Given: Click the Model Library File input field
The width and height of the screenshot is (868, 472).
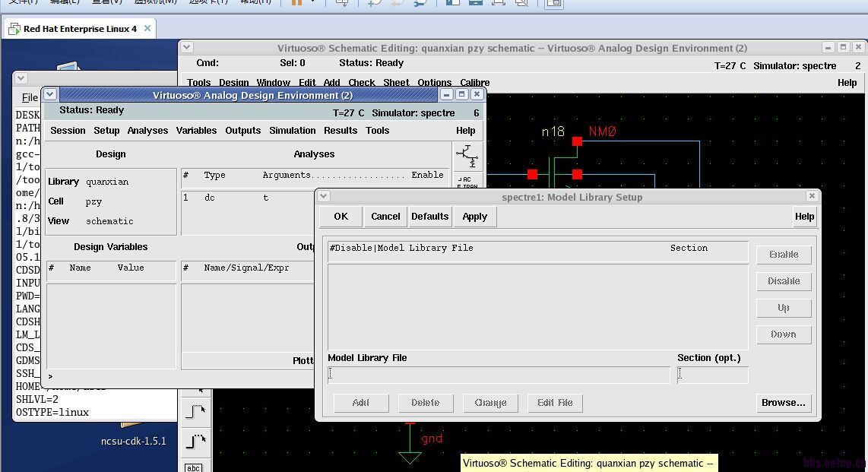Looking at the screenshot, I should [x=499, y=375].
